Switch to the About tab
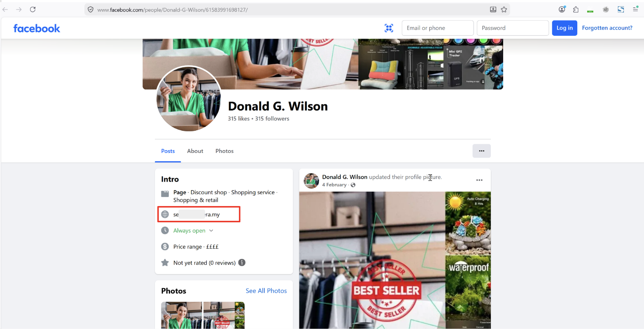 195,151
